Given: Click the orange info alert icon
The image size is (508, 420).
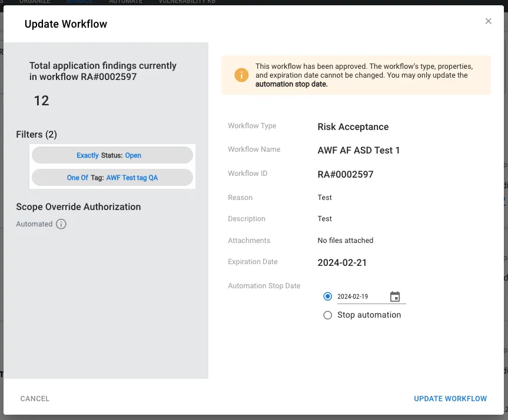Looking at the screenshot, I should coord(241,75).
